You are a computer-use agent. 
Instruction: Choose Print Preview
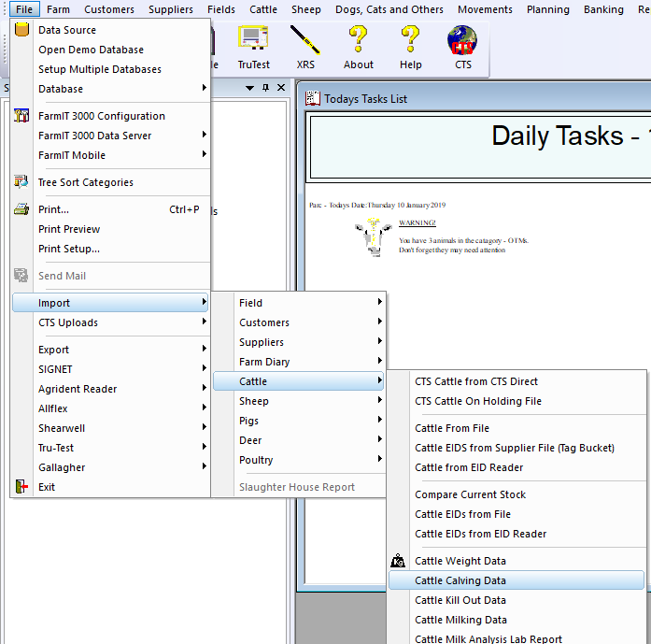[110, 229]
